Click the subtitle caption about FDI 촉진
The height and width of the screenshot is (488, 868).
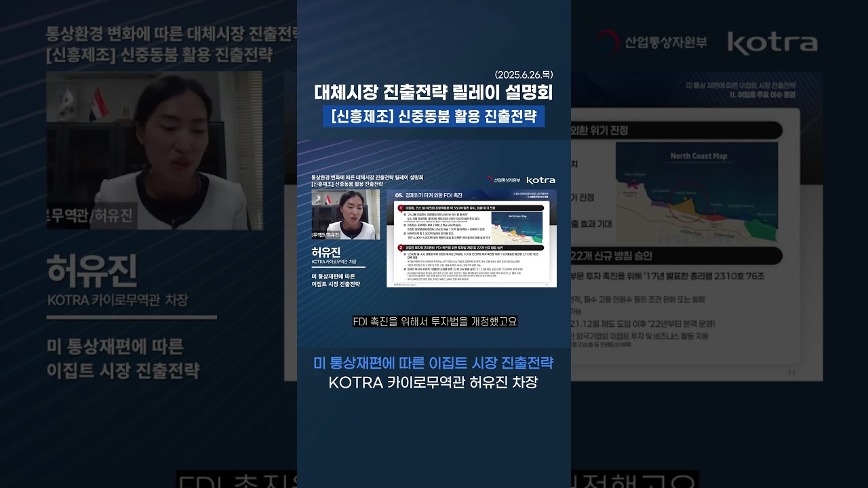(x=435, y=321)
